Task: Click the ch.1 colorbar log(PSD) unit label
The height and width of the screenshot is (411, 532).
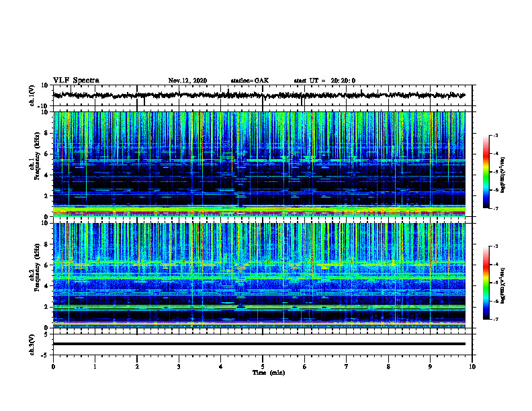Action: point(503,175)
